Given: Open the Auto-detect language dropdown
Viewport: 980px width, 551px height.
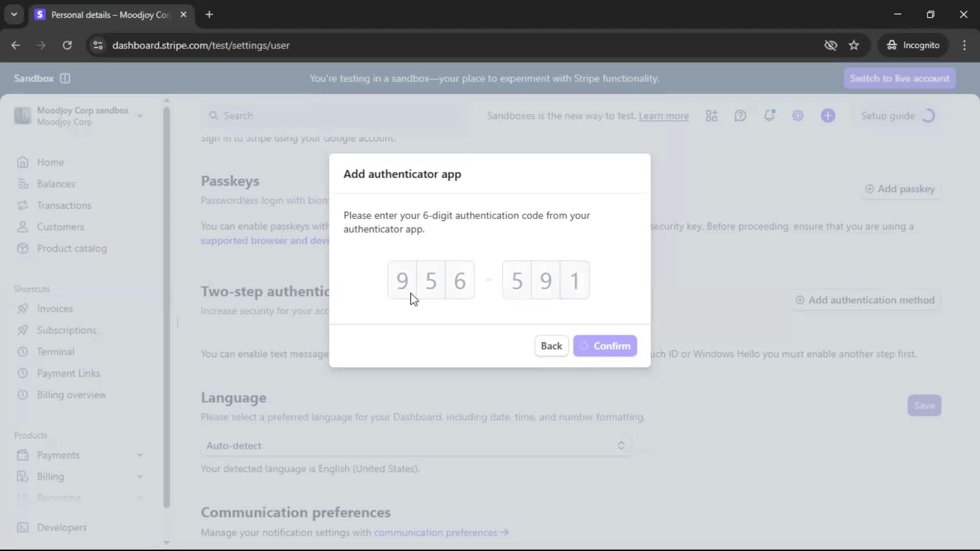Looking at the screenshot, I should coord(415,445).
